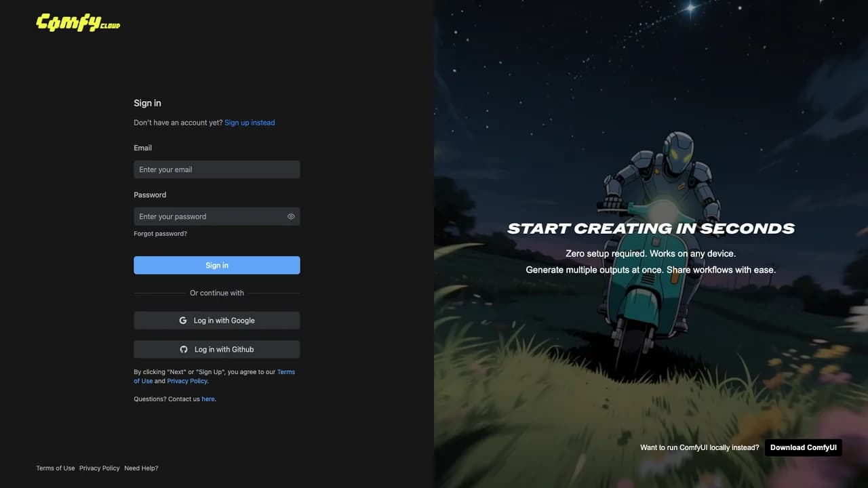Click the 'Or continue with' text
Image resolution: width=868 pixels, height=488 pixels.
[217, 293]
